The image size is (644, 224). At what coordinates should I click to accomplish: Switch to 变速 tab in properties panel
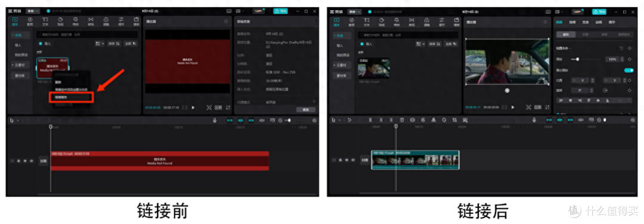coord(586,22)
